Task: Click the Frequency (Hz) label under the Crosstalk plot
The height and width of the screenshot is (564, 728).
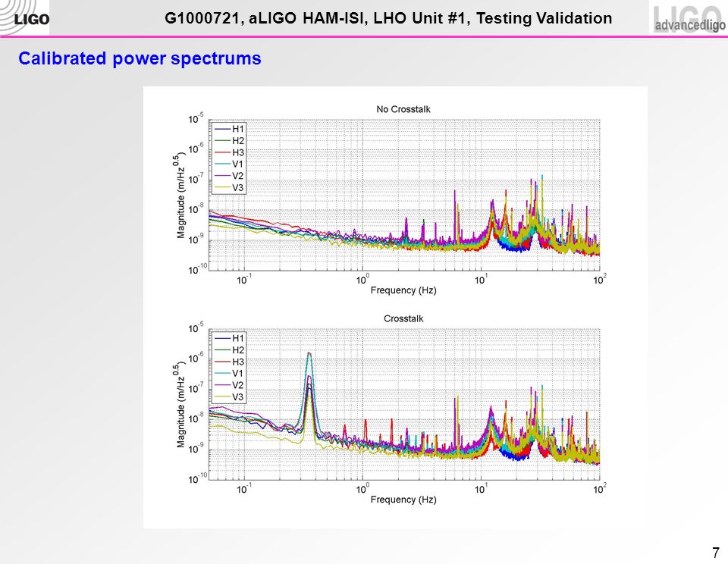Action: 403,500
